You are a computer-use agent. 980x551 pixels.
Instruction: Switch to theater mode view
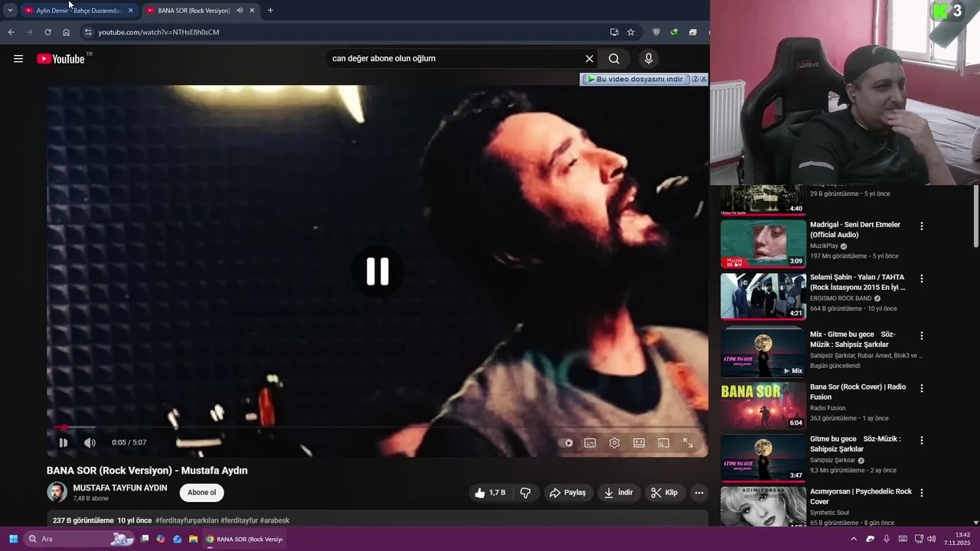(639, 442)
